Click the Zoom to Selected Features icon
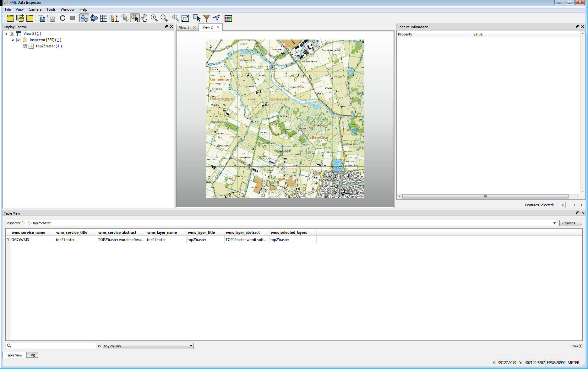Image resolution: width=588 pixels, height=369 pixels. coord(175,18)
